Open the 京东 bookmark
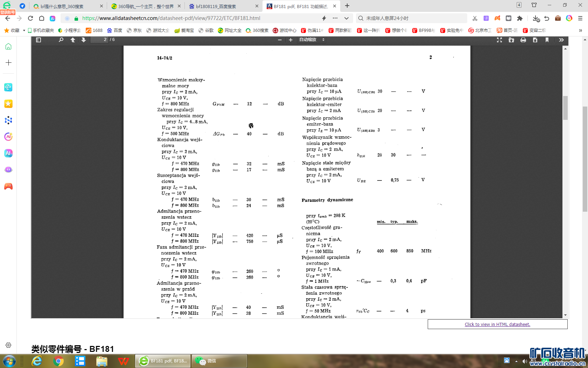The width and height of the screenshot is (588, 368). click(134, 30)
